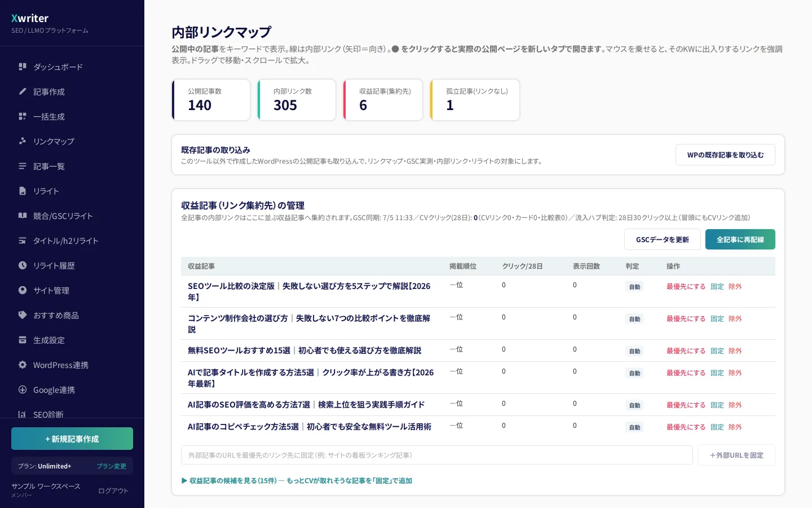
Task: Click the 一括生成 grid icon
Action: pyautogui.click(x=23, y=116)
